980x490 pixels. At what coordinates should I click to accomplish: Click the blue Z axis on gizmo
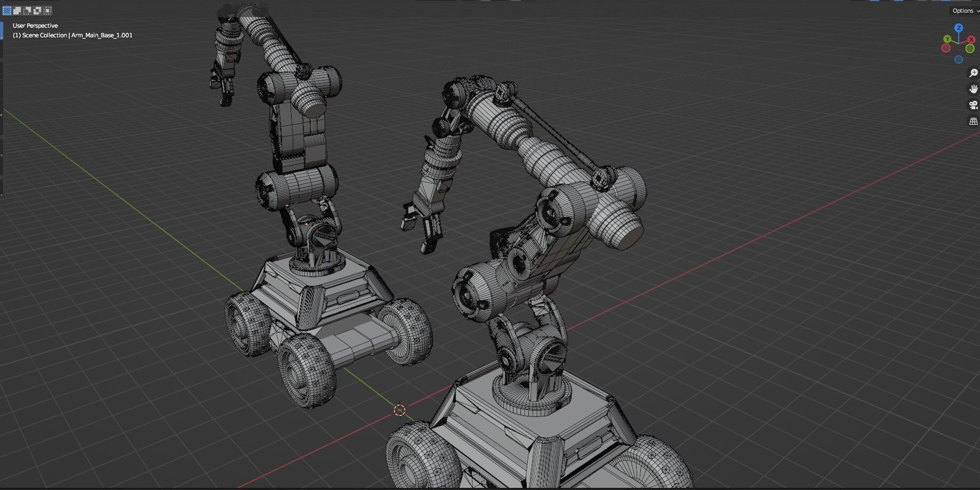959,28
